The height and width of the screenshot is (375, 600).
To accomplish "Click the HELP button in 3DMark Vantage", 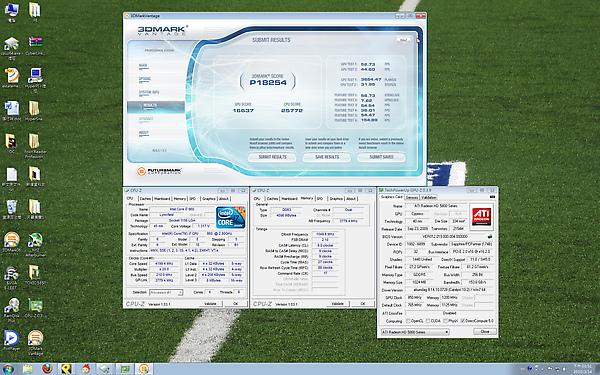I will click(403, 40).
